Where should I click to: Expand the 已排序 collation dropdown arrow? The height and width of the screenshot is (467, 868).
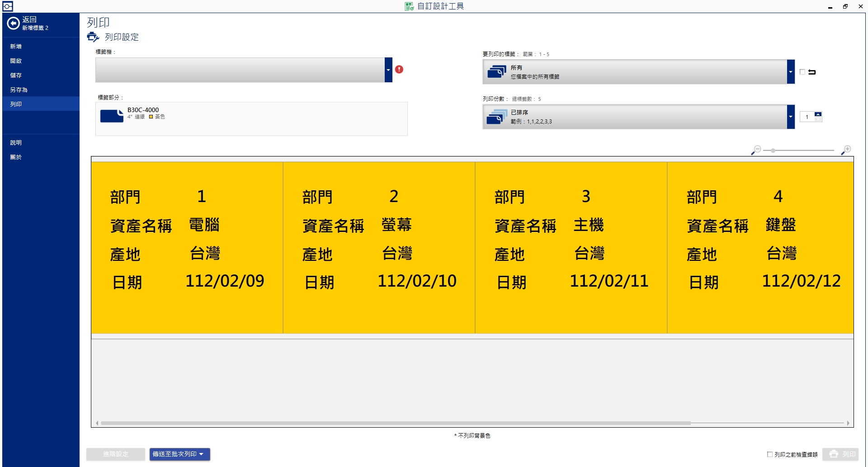[x=791, y=117]
